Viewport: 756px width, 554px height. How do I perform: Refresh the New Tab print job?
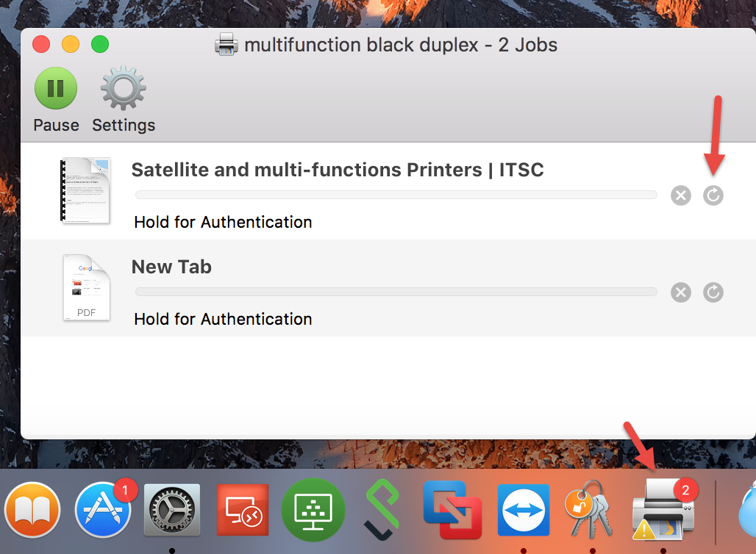coord(713,292)
